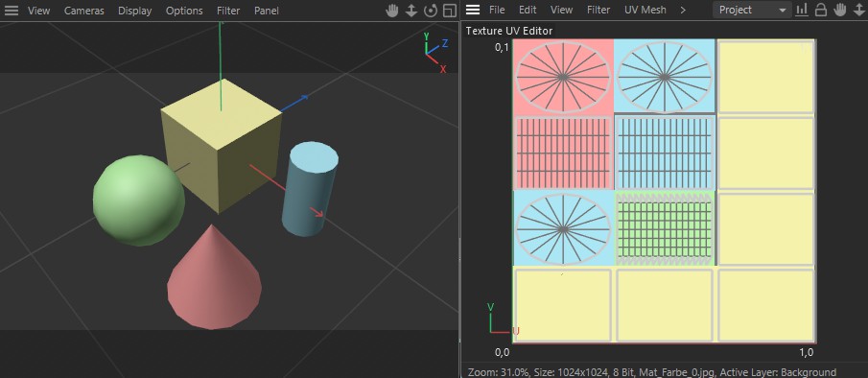Expand more UV editor menus chevron

coord(683,10)
